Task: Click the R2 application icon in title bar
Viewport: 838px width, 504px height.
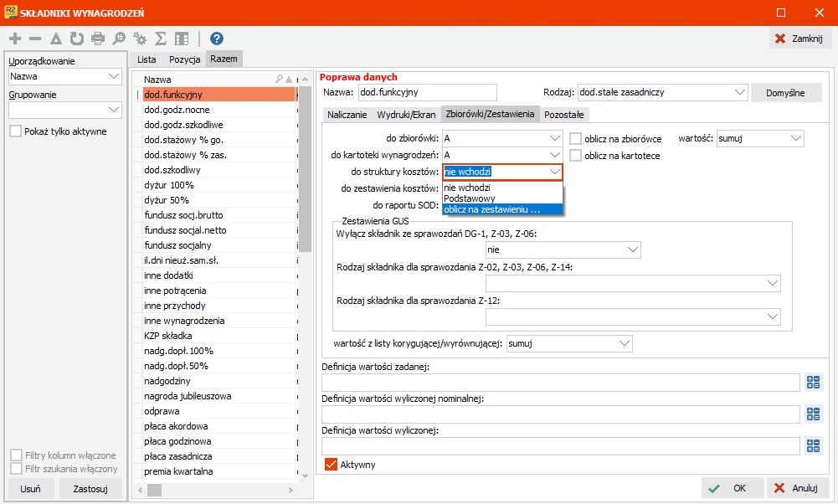Action: [x=10, y=13]
